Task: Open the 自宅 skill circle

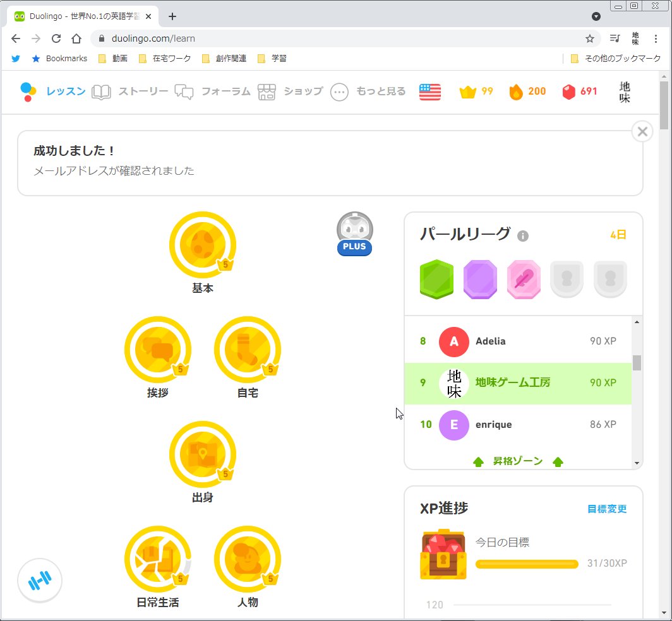Action: pyautogui.click(x=248, y=350)
